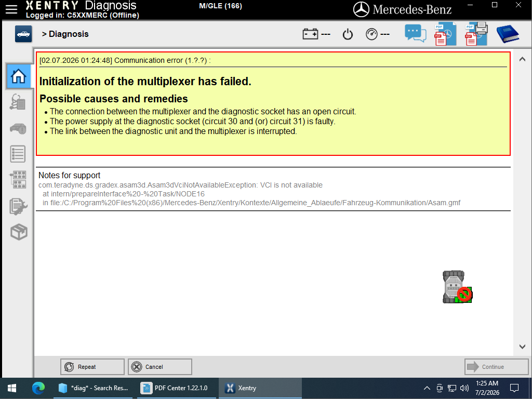Click the ignition power status icon
Screen dimensions: 532x399
coord(348,34)
